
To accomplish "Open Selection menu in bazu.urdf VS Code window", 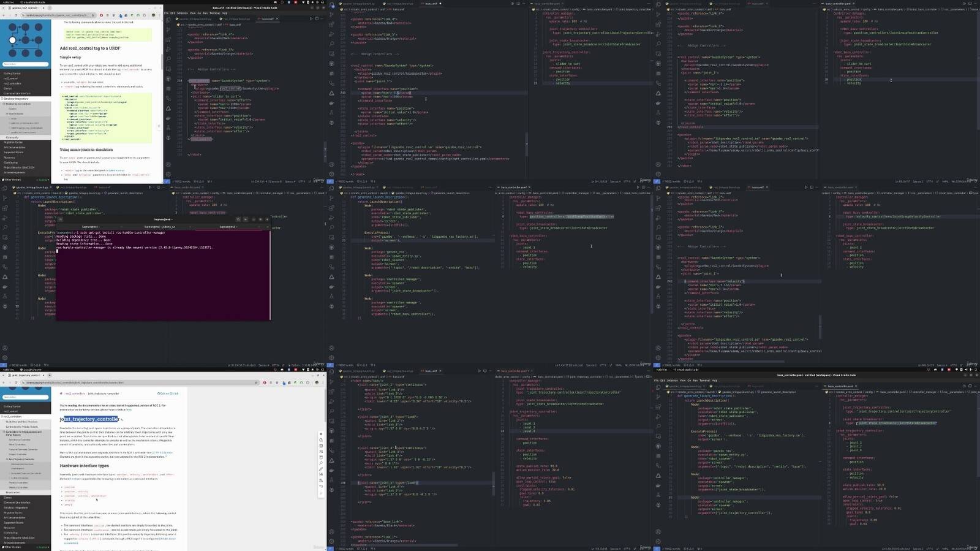I will (x=183, y=13).
